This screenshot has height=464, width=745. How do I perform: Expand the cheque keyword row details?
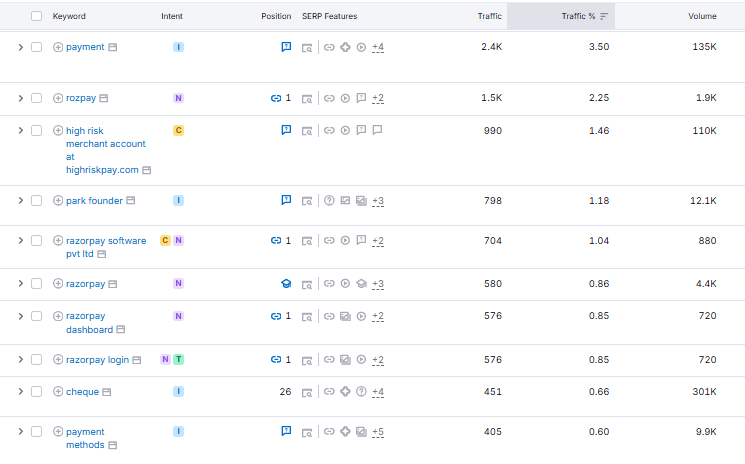(19, 392)
